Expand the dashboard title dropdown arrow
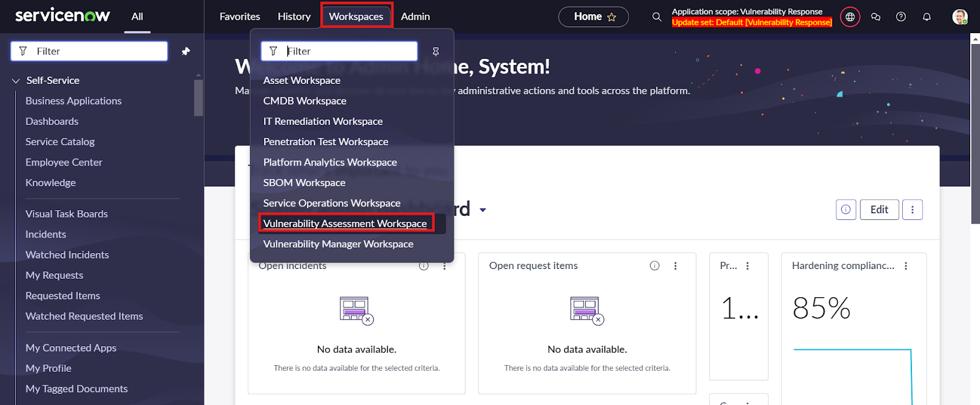The height and width of the screenshot is (405, 980). (x=483, y=210)
